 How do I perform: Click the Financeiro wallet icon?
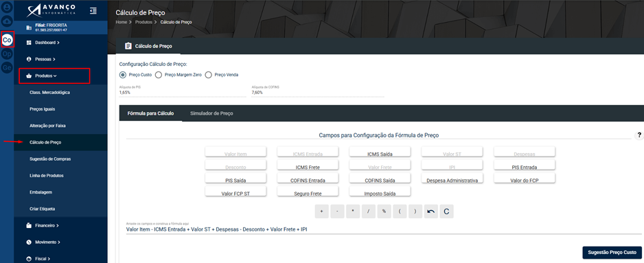(29, 226)
